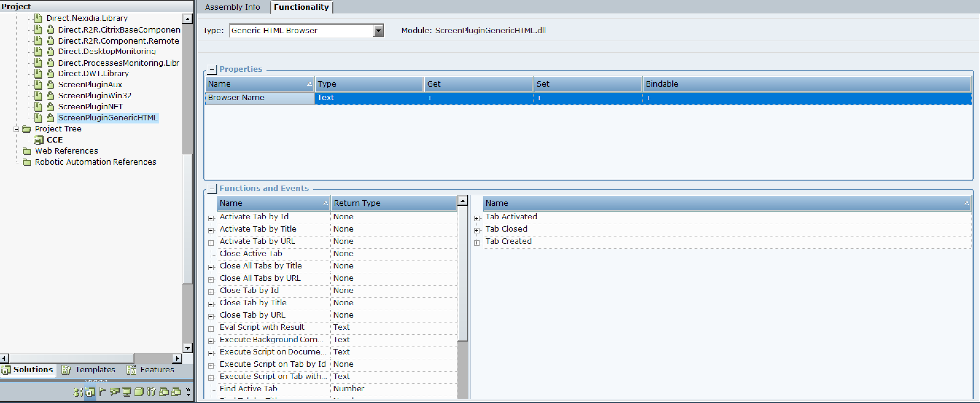The height and width of the screenshot is (403, 980).
Task: Collapse the Project Tree folder
Action: (x=16, y=129)
